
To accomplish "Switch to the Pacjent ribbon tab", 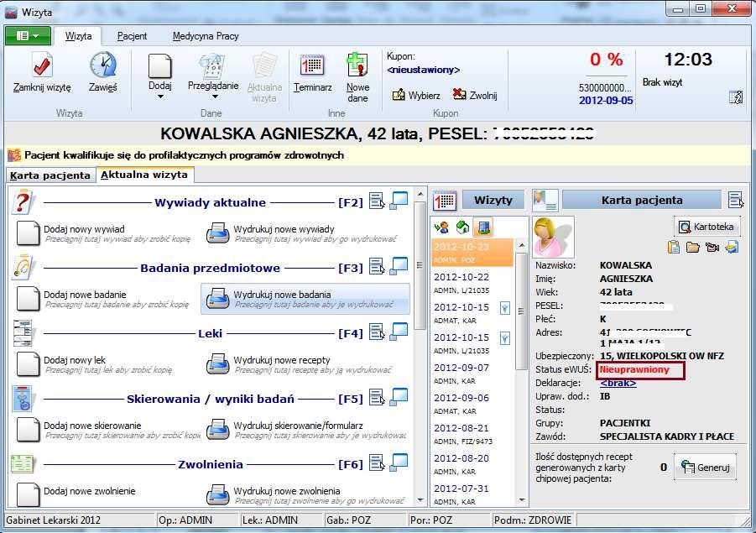I will coord(132,36).
